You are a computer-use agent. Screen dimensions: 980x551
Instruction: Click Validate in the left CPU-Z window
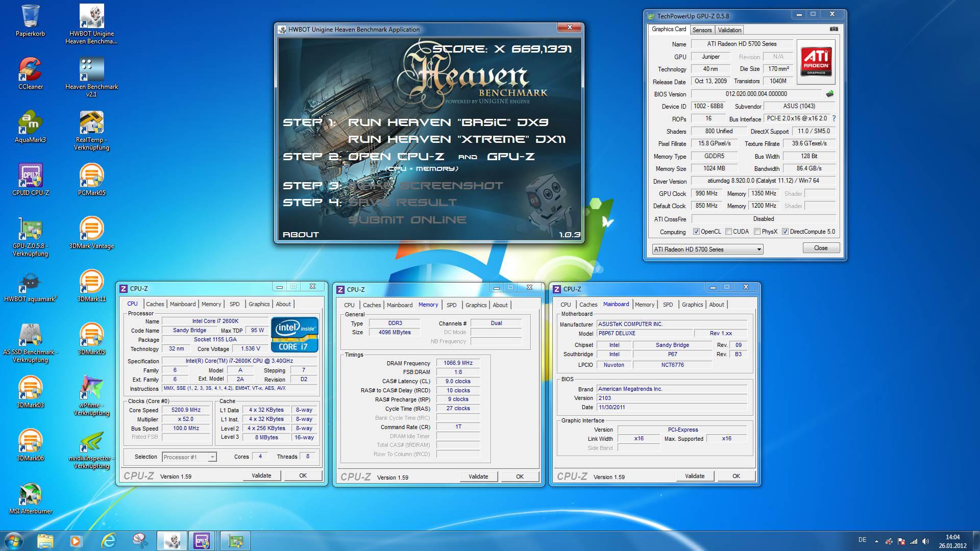tap(261, 475)
